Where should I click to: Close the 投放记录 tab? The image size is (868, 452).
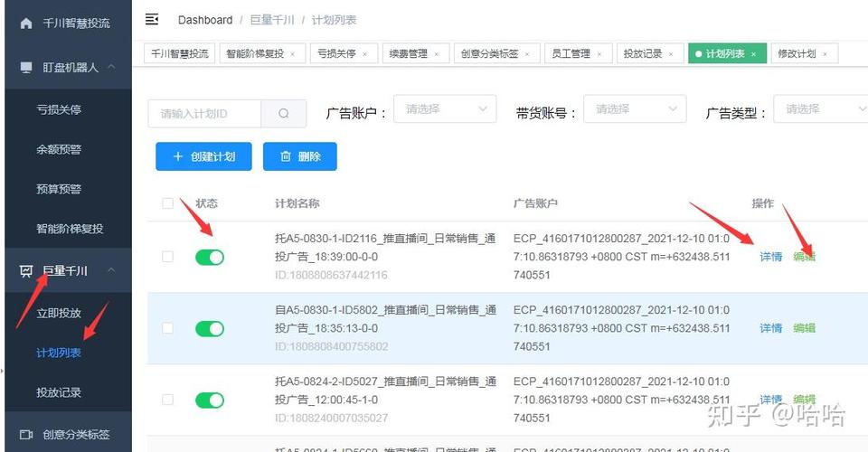coord(671,54)
